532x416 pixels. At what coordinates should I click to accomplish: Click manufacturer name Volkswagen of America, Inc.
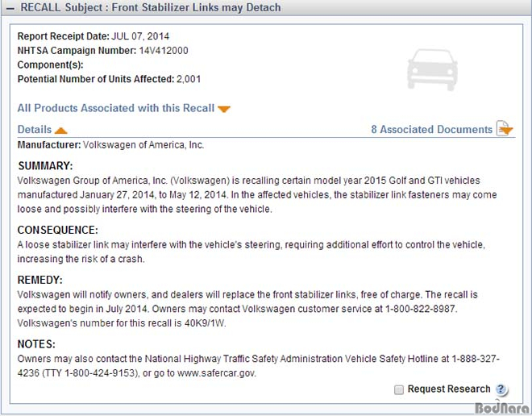click(x=143, y=145)
